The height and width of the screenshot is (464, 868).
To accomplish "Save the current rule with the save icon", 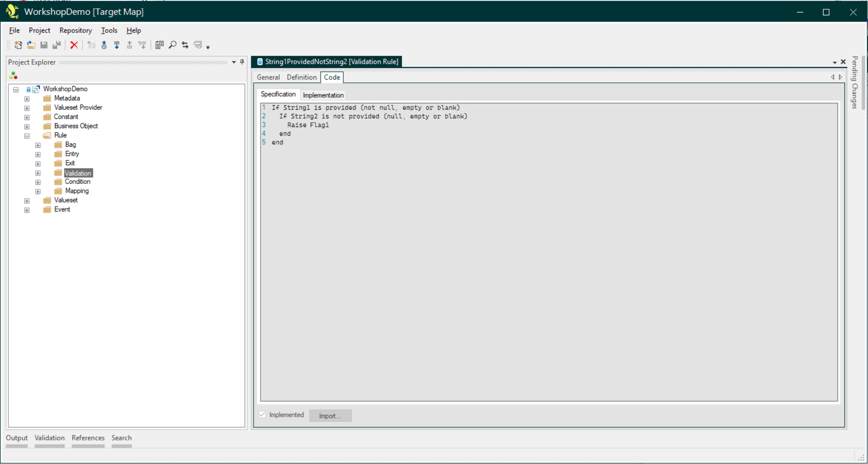I will click(44, 45).
